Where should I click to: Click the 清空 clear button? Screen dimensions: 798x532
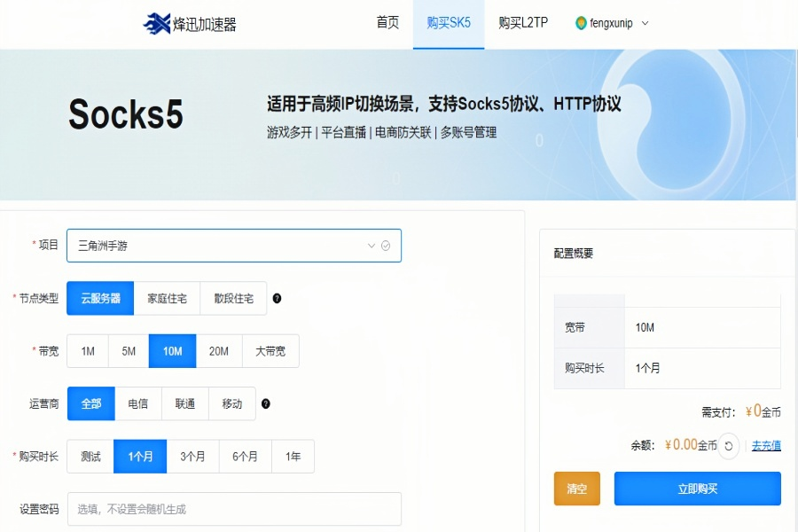pyautogui.click(x=576, y=489)
